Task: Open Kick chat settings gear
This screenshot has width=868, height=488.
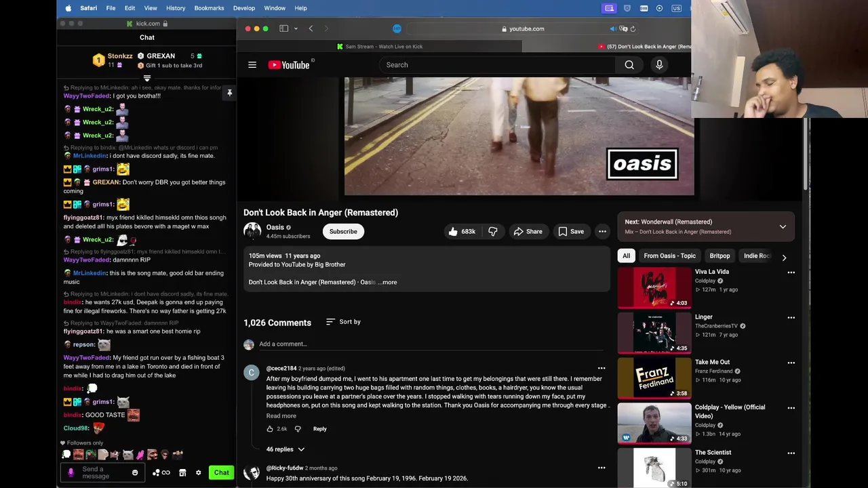Action: 198,472
